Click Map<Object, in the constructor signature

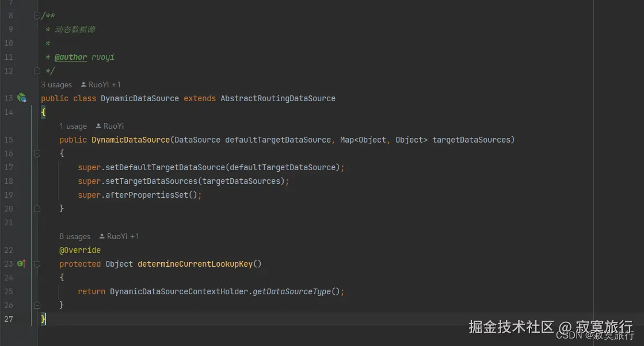click(365, 140)
